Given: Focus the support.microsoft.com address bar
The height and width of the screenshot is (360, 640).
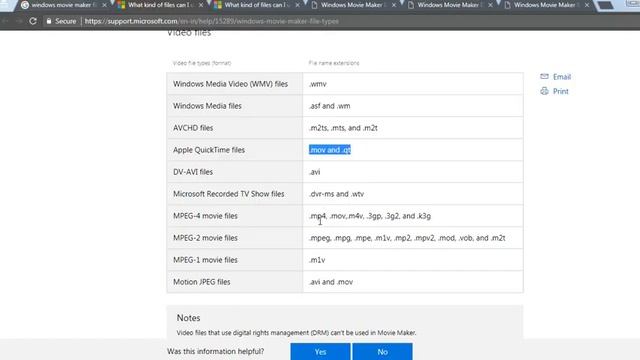Looking at the screenshot, I should [x=212, y=21].
